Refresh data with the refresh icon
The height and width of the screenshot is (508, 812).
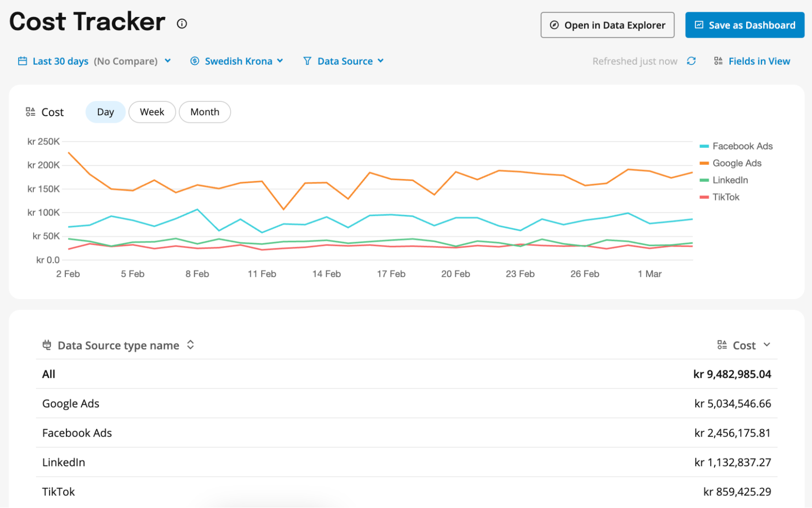tap(692, 61)
